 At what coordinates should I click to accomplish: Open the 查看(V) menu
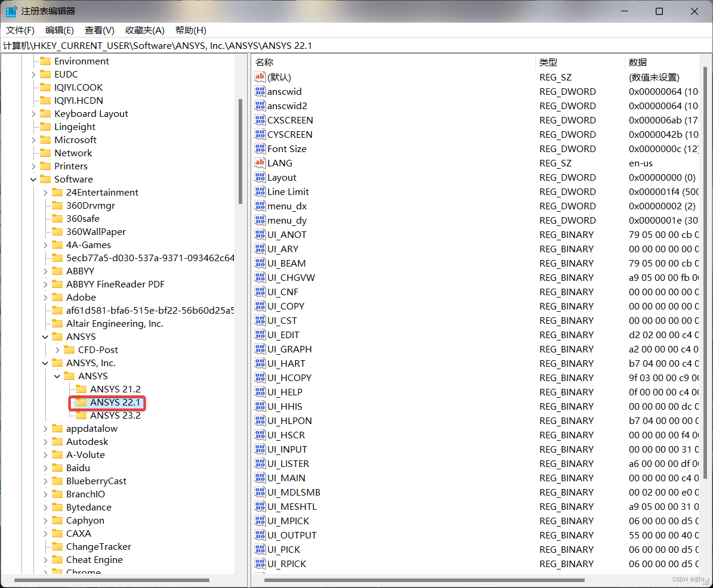coord(100,30)
